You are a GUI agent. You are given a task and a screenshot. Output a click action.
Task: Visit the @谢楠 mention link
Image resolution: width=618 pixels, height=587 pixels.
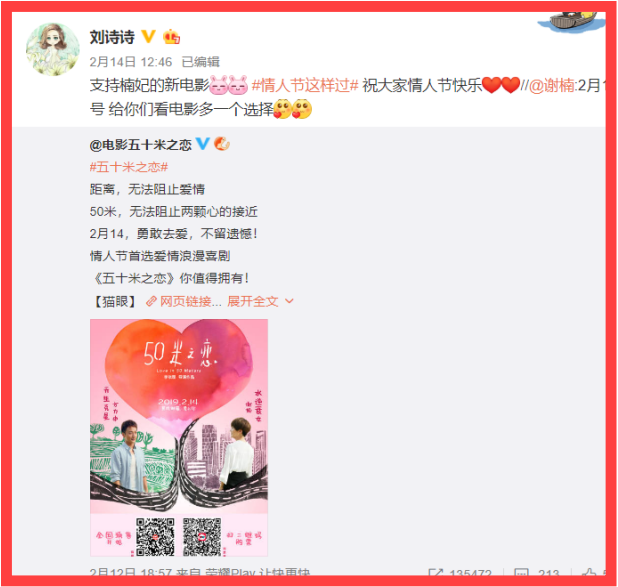pyautogui.click(x=551, y=85)
